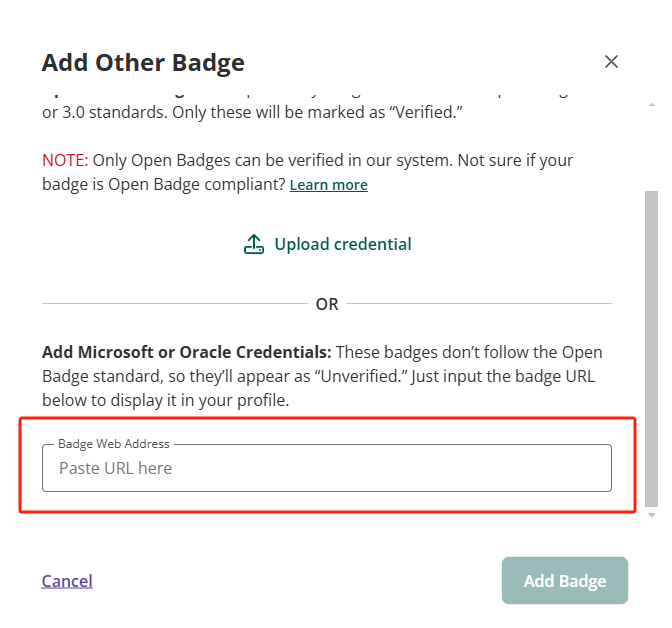Close the Add Other Badge dialog
Viewport: 672px width, 628px height.
tap(611, 62)
